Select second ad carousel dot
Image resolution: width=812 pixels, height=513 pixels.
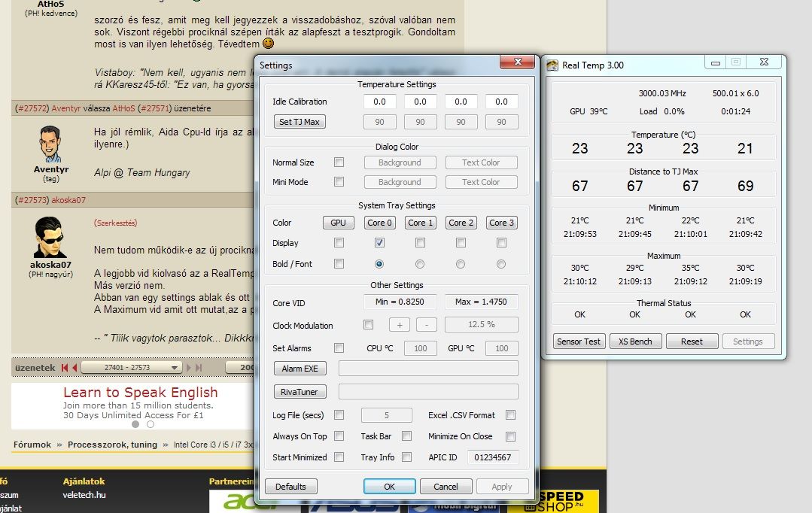(151, 424)
